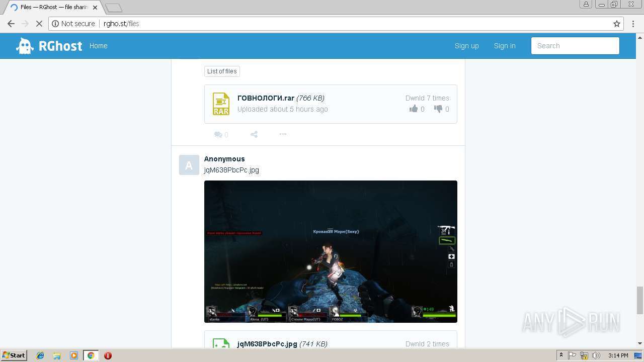
Task: Click the Anonymous avatar with letter A
Action: point(189,165)
